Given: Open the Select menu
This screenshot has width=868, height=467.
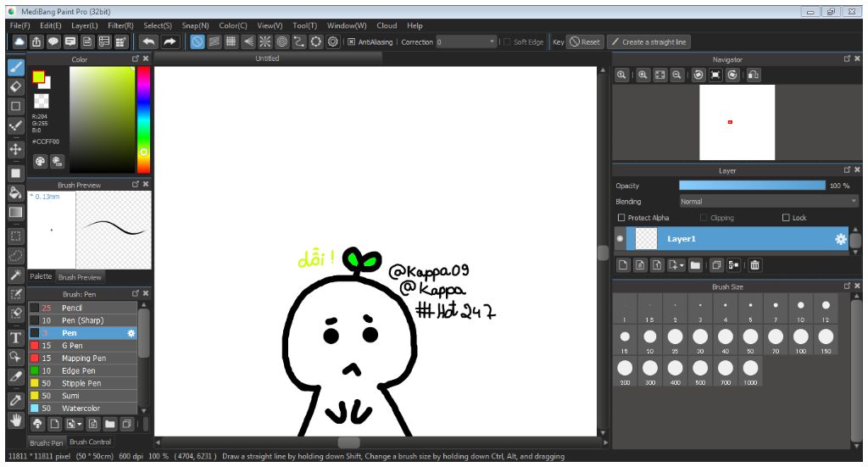Looking at the screenshot, I should point(158,25).
